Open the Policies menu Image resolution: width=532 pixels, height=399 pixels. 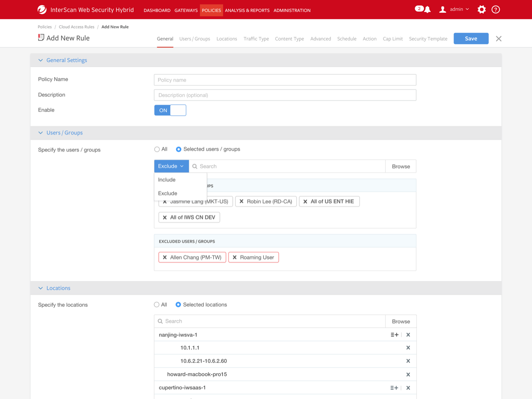click(x=211, y=10)
